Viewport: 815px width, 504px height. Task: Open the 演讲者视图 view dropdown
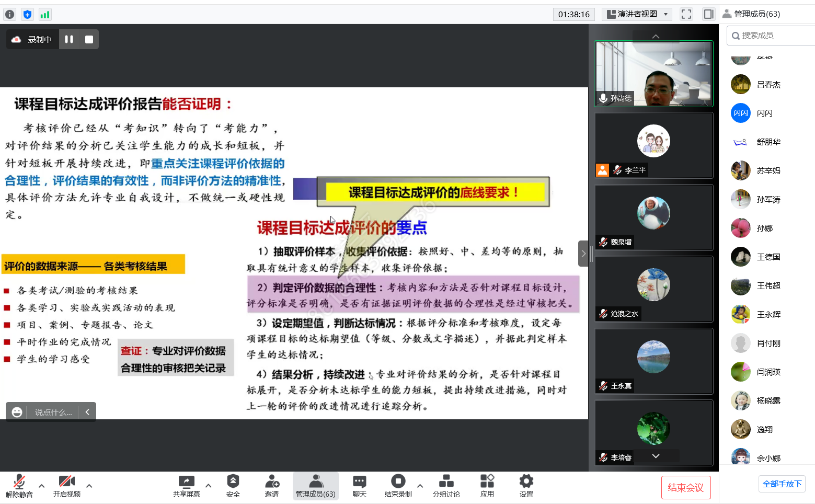(637, 14)
